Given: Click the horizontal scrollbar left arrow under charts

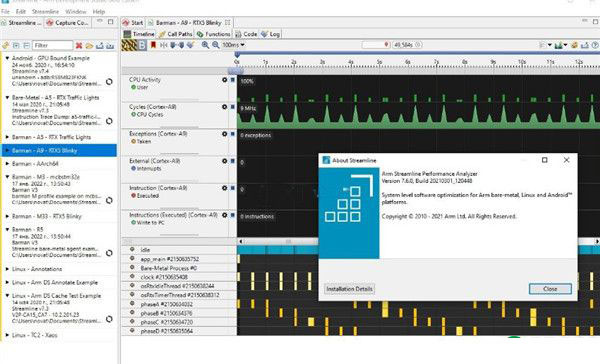Looking at the screenshot, I should (241, 242).
